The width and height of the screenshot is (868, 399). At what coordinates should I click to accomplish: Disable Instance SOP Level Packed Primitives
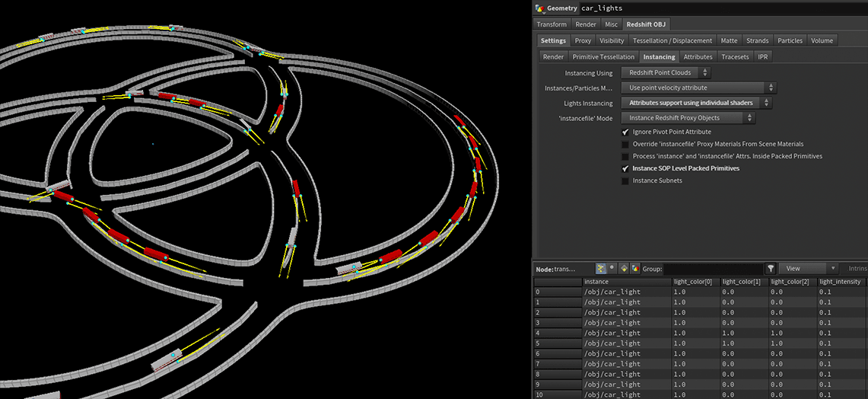[x=625, y=168]
